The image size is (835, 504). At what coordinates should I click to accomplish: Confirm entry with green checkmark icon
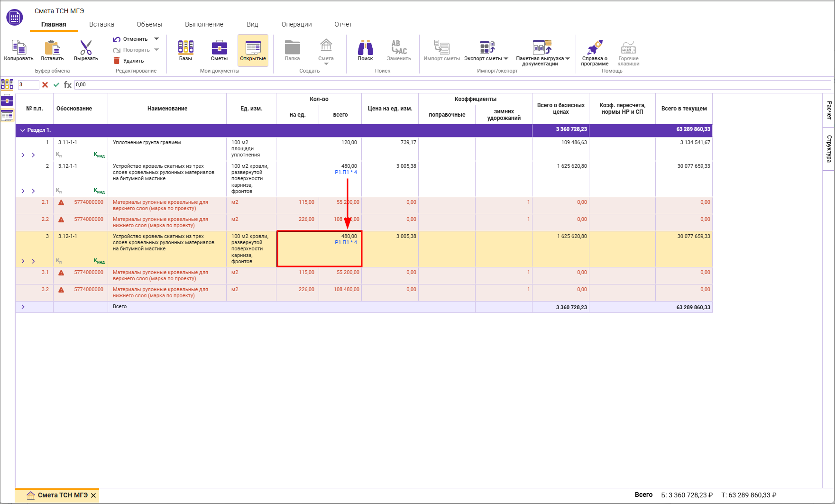point(56,85)
